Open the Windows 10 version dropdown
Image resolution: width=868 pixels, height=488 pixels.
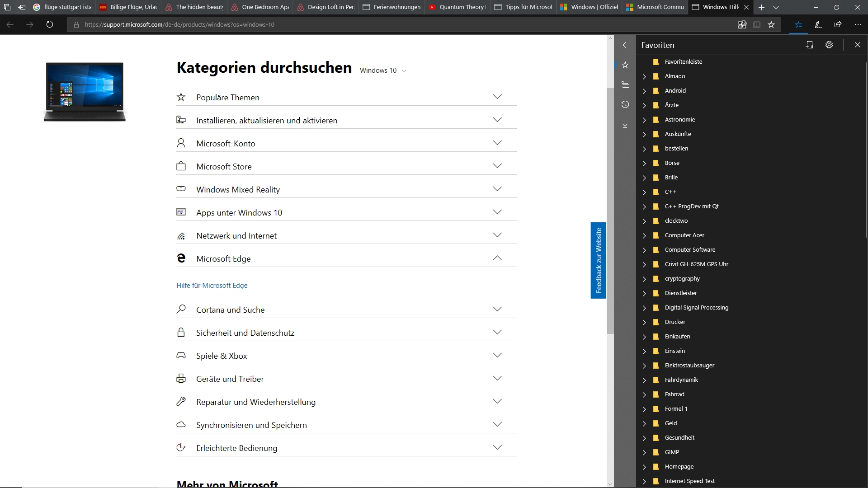[x=383, y=70]
